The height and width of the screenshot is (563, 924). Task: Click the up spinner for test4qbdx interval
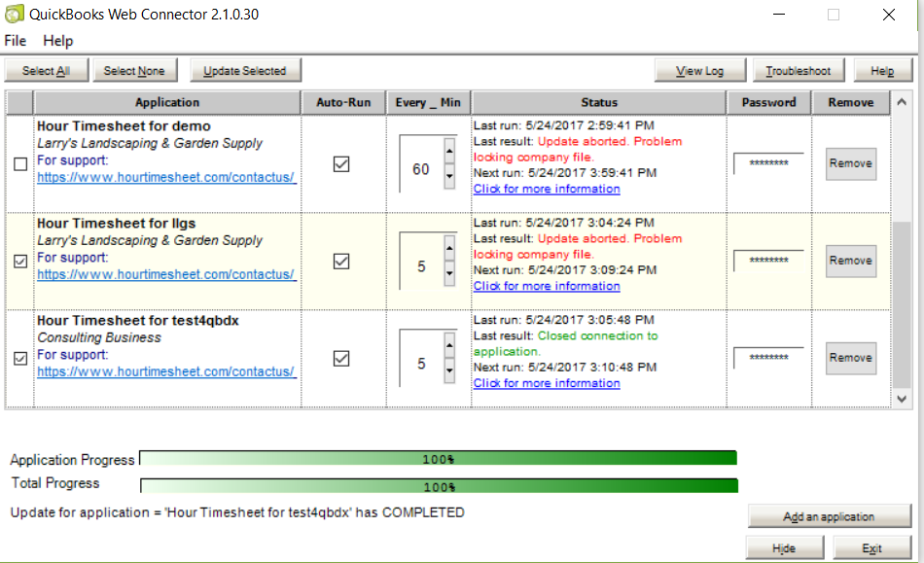click(448, 344)
